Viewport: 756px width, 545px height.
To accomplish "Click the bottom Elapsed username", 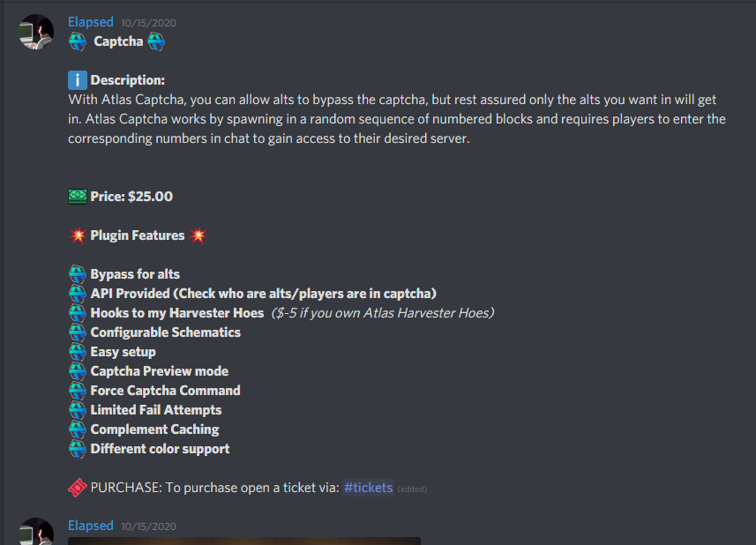I will pyautogui.click(x=91, y=525).
